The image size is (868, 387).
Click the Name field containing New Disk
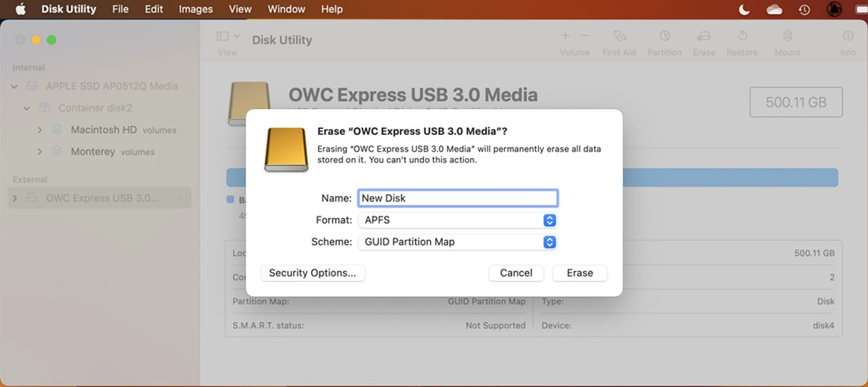click(x=458, y=198)
